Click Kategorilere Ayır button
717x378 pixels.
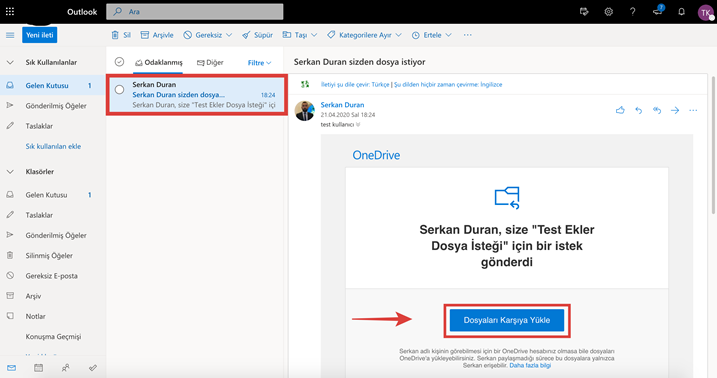point(359,35)
